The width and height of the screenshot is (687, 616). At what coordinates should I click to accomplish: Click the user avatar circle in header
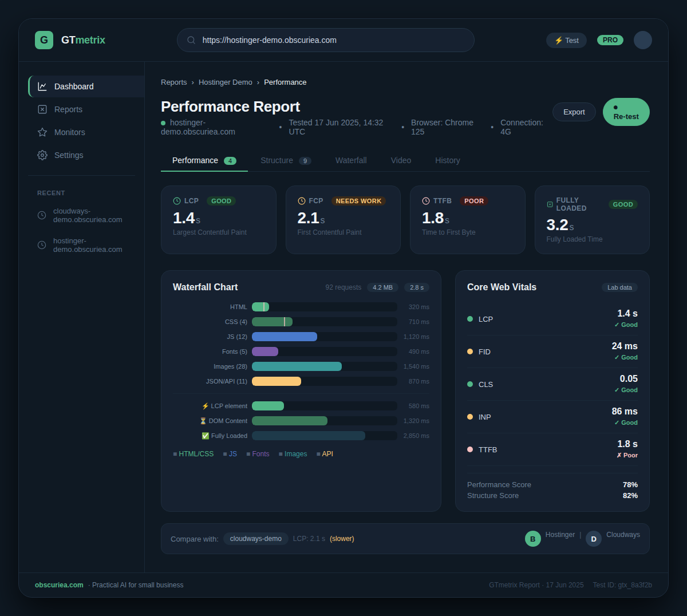pos(643,40)
